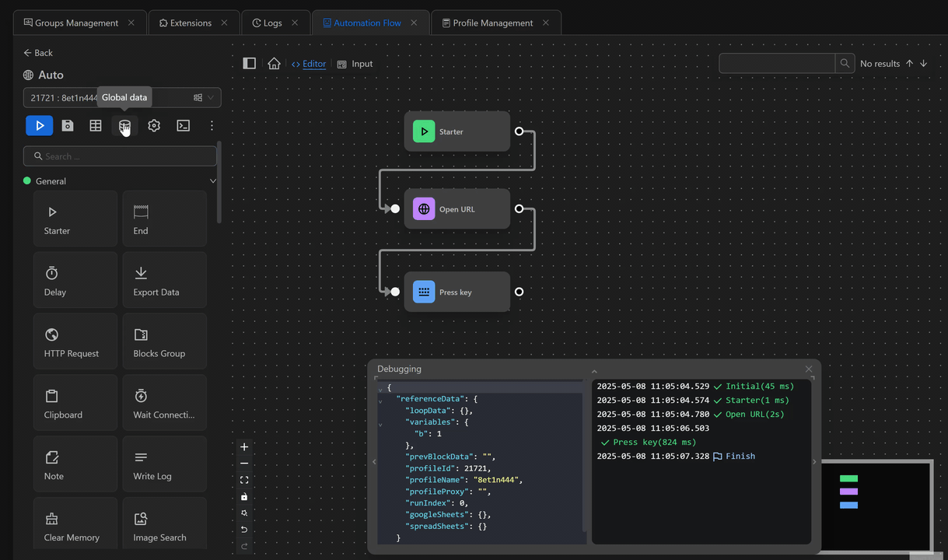Collapse the General blocks section
This screenshot has height=560, width=948.
pos(213,181)
